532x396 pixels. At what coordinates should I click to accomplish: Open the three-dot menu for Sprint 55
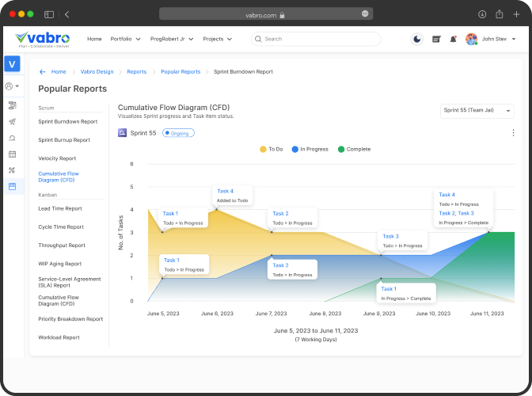coord(513,133)
